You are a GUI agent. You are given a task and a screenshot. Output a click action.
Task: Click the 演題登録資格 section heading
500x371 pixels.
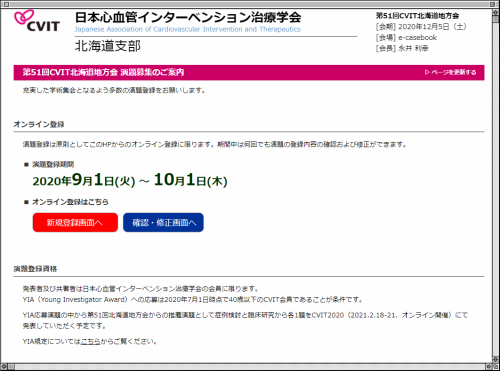click(35, 269)
